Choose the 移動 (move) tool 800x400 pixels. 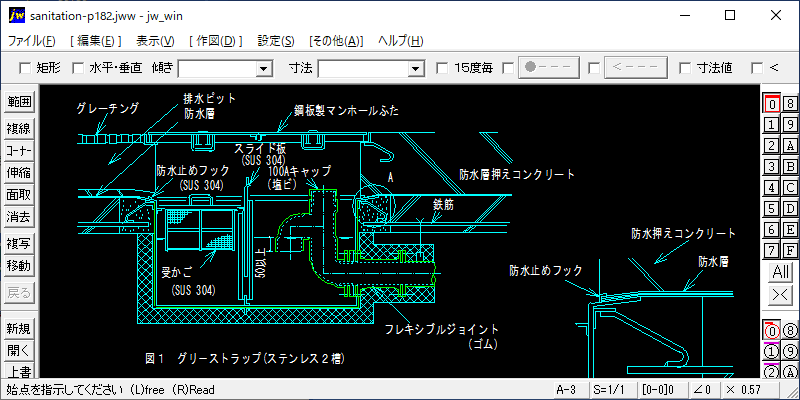19,265
